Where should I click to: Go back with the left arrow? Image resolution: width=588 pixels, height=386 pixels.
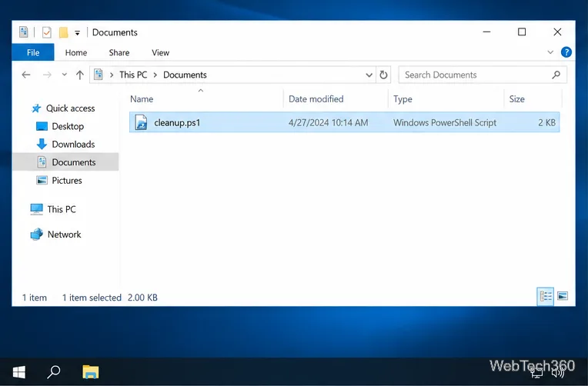click(26, 75)
